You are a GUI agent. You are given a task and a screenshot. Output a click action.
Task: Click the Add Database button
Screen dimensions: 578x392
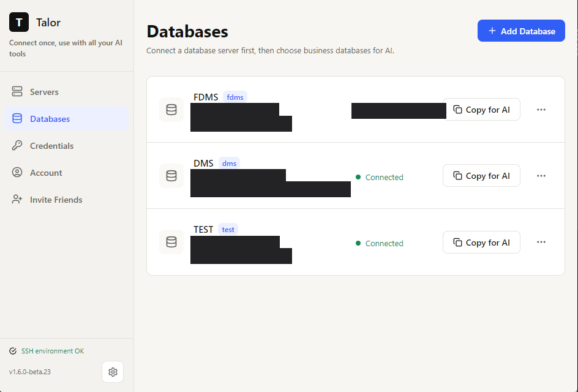click(x=521, y=31)
